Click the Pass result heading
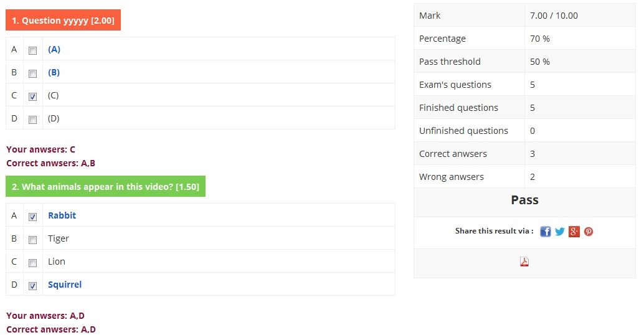 click(524, 200)
